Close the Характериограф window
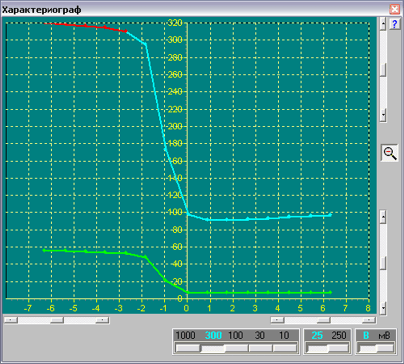404x364 pixels. click(x=395, y=9)
